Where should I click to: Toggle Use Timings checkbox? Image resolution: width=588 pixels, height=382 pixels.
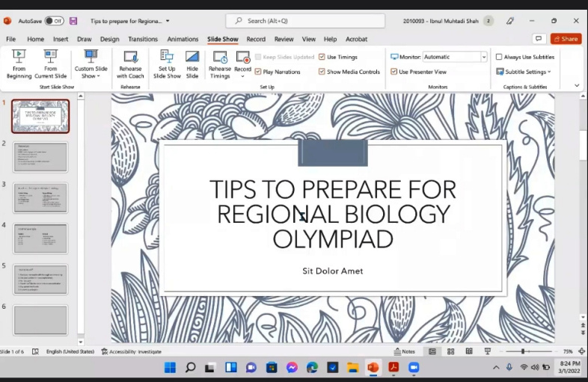pyautogui.click(x=322, y=57)
